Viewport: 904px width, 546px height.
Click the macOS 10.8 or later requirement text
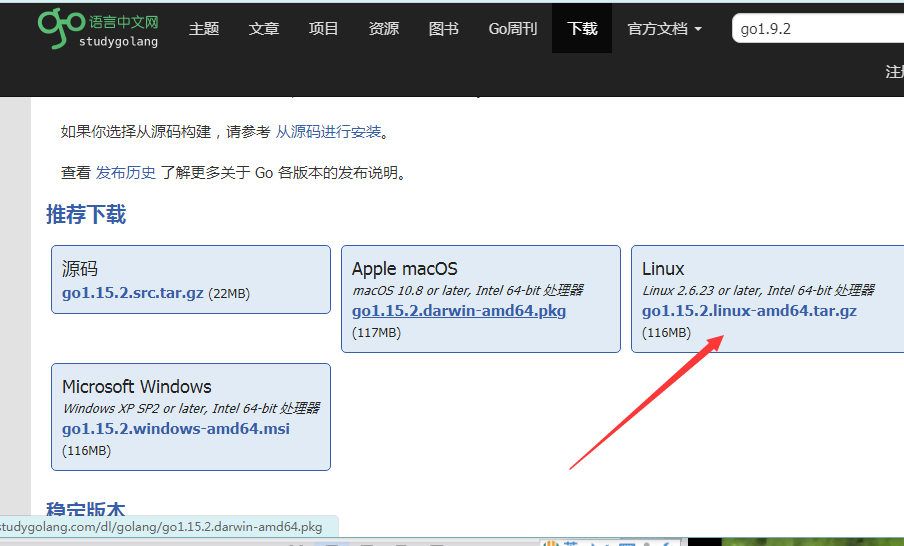point(468,290)
